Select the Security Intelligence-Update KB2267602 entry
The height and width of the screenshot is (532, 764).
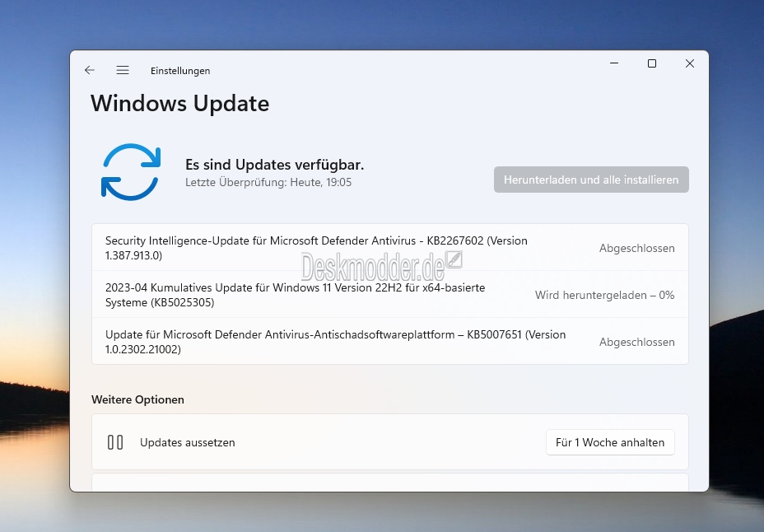point(389,248)
